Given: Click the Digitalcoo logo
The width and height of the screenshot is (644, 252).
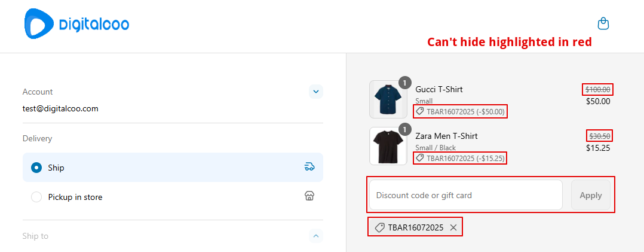Looking at the screenshot, I should (76, 25).
